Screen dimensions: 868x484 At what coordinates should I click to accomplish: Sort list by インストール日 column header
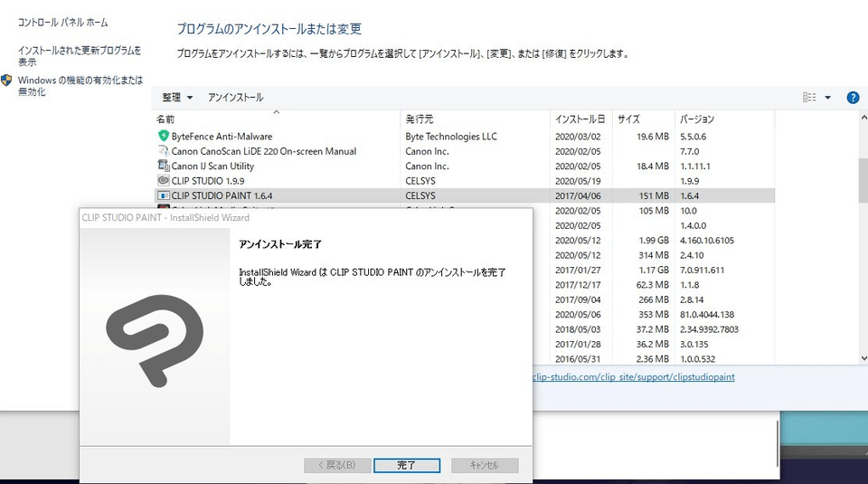point(580,119)
